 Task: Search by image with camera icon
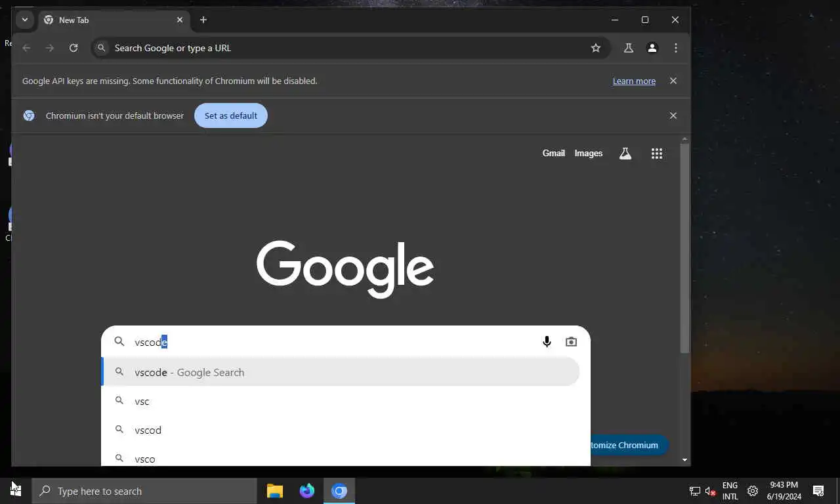coord(571,342)
